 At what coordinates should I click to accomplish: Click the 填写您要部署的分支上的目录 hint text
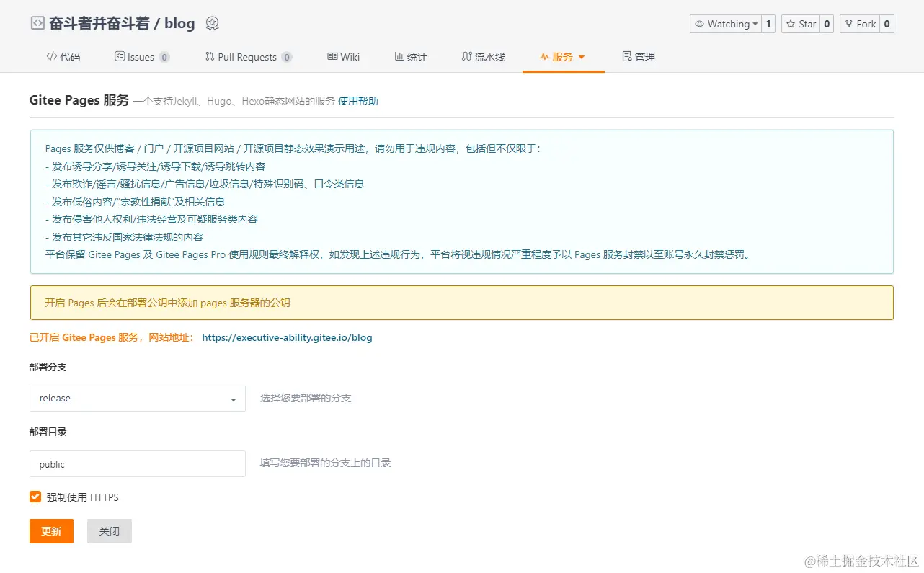point(326,463)
